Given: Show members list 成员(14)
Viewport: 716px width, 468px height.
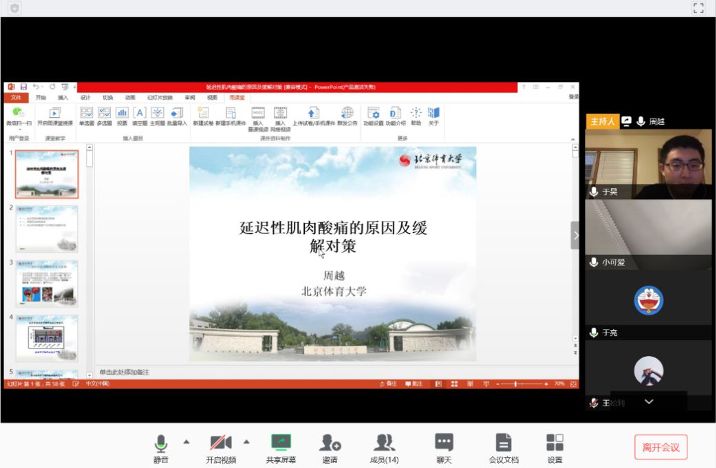Looking at the screenshot, I should (x=384, y=447).
